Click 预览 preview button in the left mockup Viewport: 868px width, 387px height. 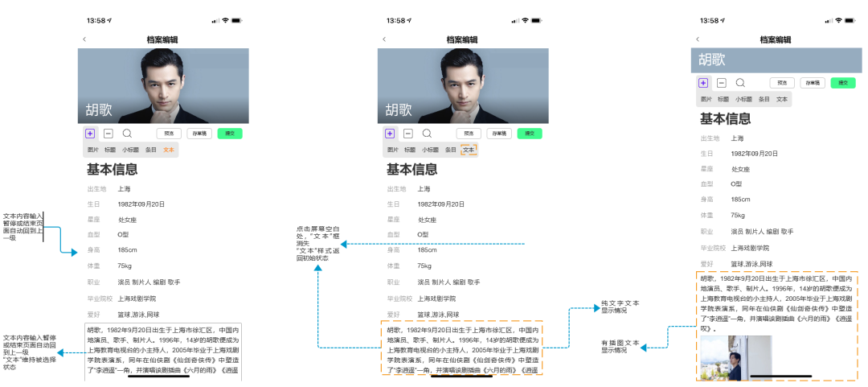pos(169,134)
